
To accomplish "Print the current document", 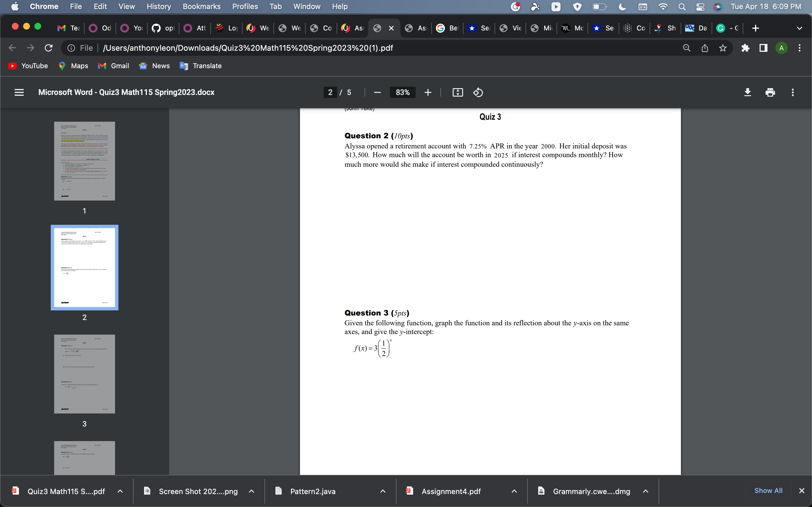I will tap(770, 92).
